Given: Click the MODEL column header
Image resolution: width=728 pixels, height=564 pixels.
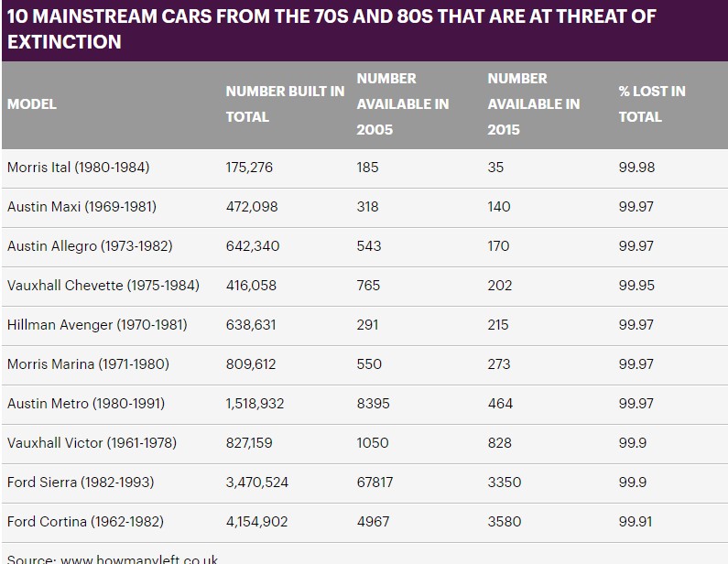Looking at the screenshot, I should click(32, 103).
